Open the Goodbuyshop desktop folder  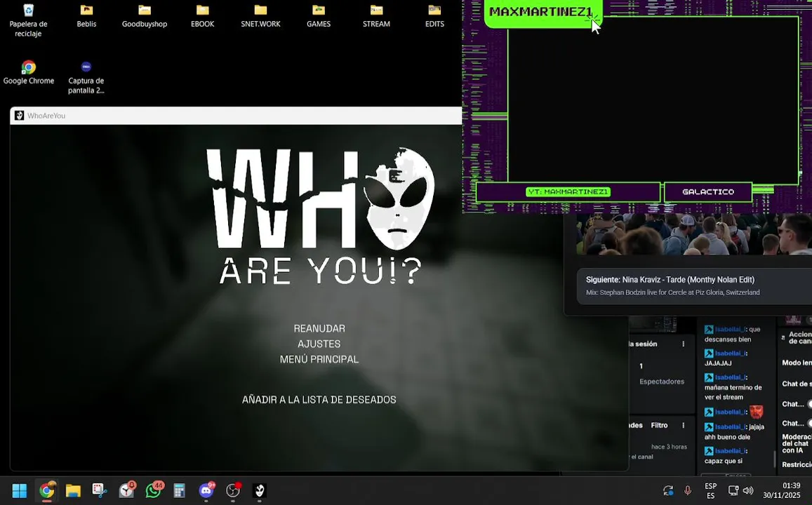(145, 16)
